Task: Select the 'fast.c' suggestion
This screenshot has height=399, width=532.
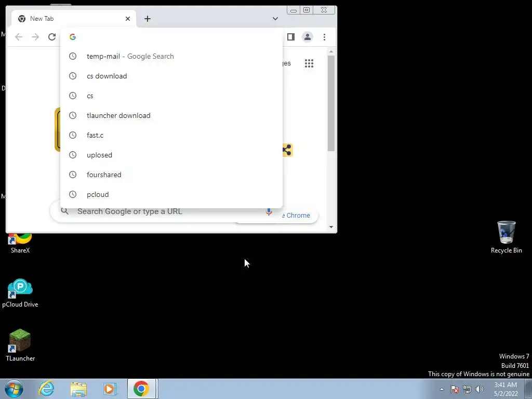Action: coord(171,135)
